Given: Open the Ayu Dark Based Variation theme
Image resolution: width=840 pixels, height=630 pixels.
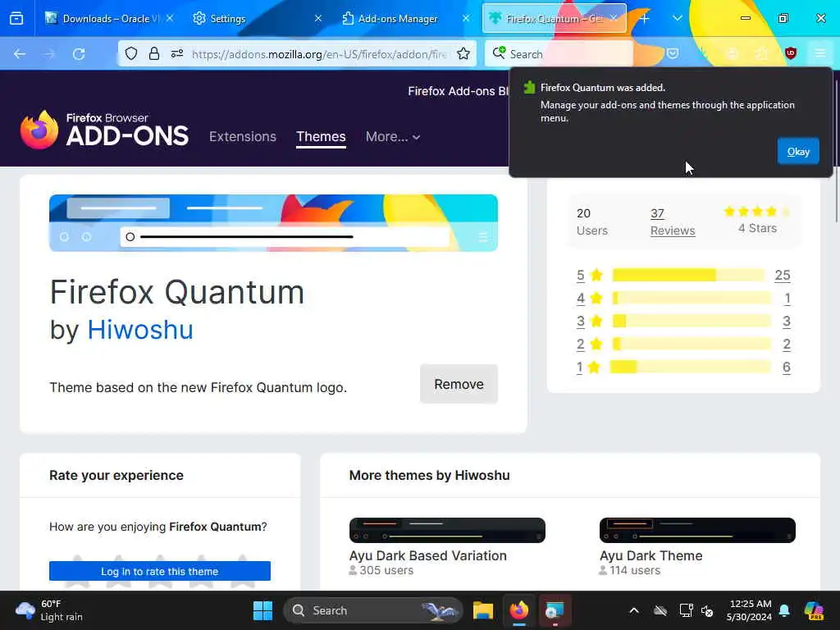Looking at the screenshot, I should coord(427,555).
